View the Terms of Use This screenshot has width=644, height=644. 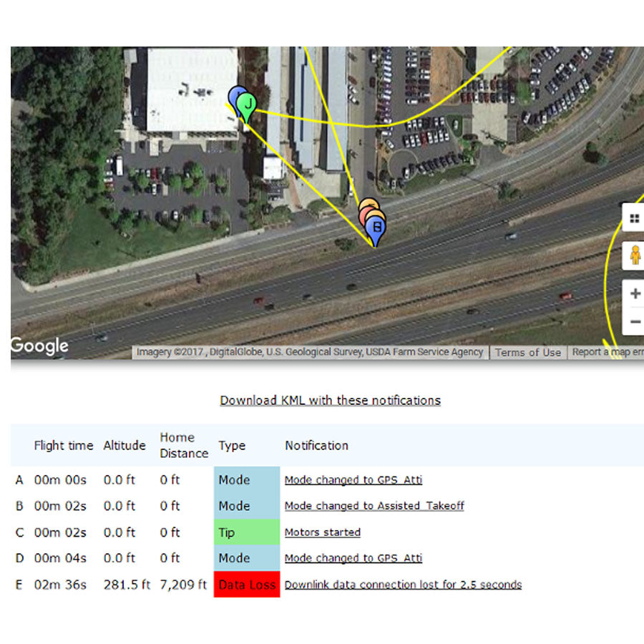pos(528,352)
